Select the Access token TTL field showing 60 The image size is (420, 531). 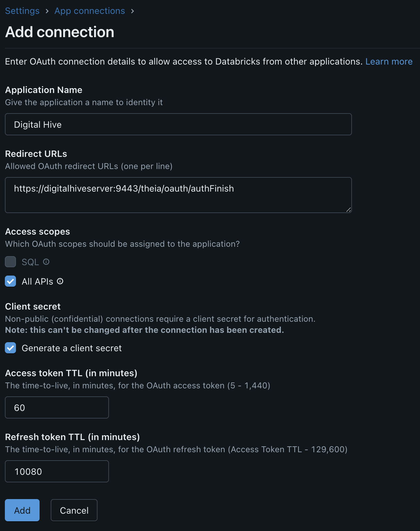pos(57,408)
